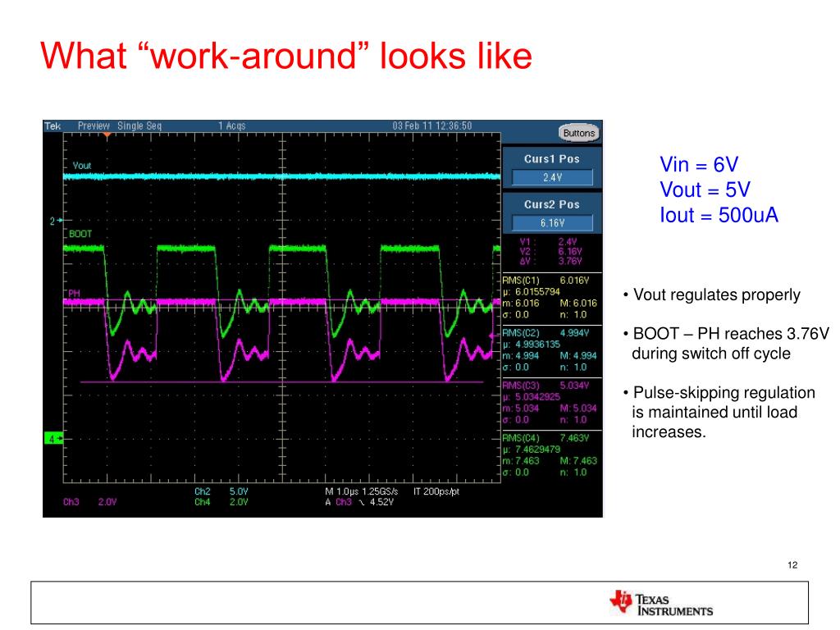Image resolution: width=840 pixels, height=630 pixels.
Task: Select the Curs2 Pos value field 6.16V
Action: pyautogui.click(x=552, y=223)
